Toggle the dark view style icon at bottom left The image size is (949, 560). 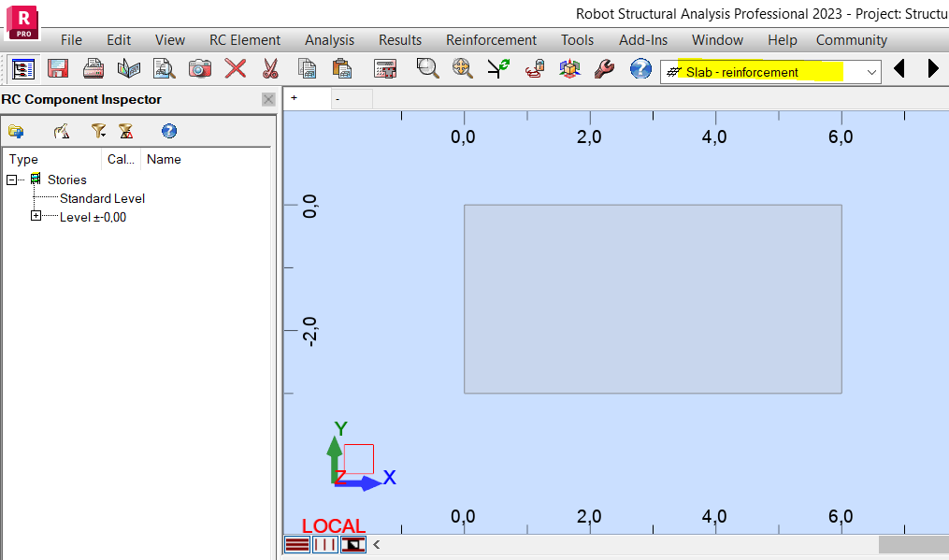(x=352, y=544)
